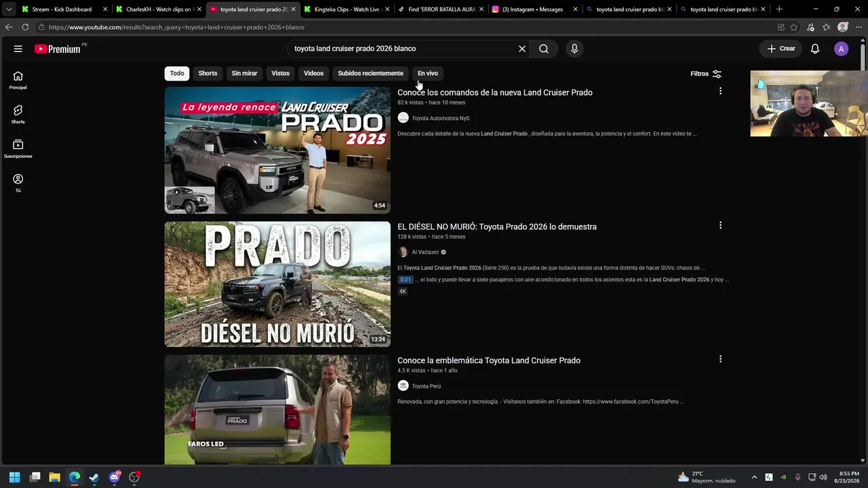Switch to the ERROR BATALLA AURA tab
The height and width of the screenshot is (488, 868).
tap(441, 9)
